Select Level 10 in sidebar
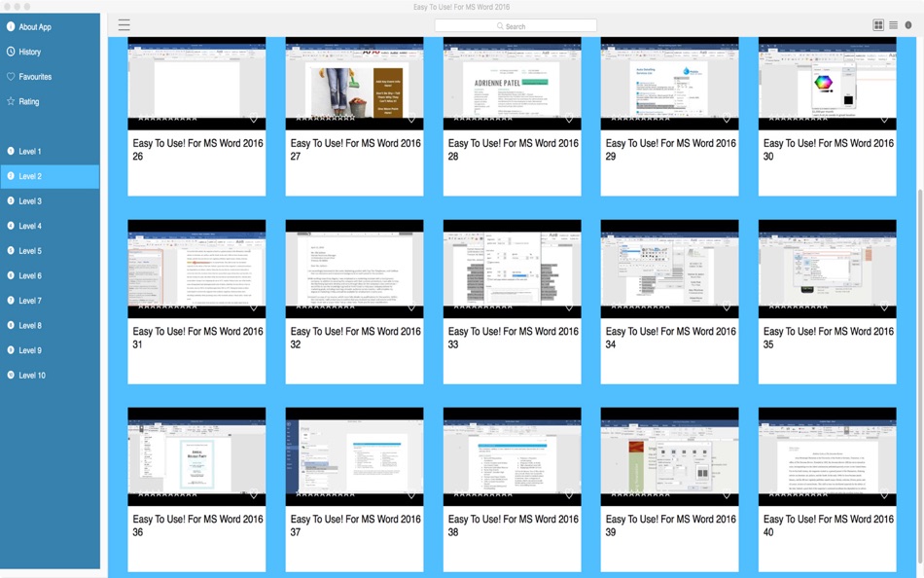 click(x=50, y=375)
